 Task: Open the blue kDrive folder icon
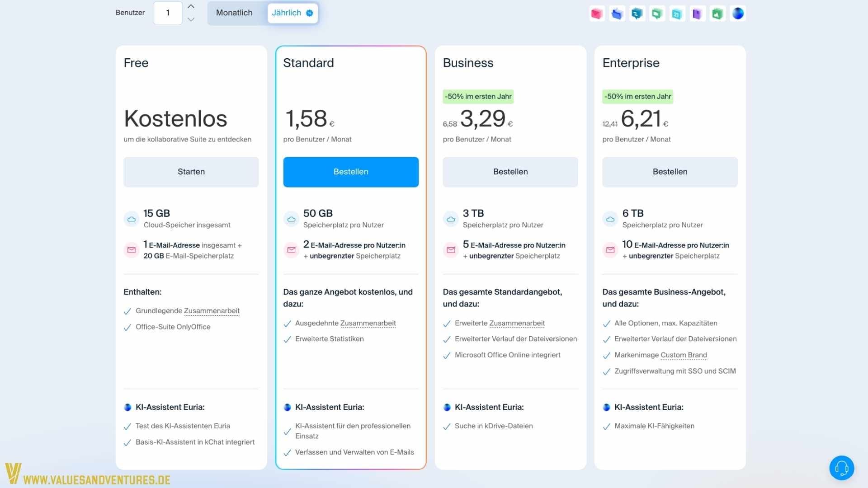tap(617, 14)
